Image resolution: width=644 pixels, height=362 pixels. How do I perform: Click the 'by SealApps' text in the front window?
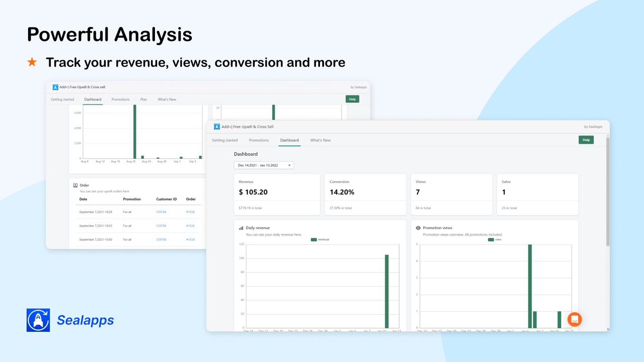pos(593,127)
